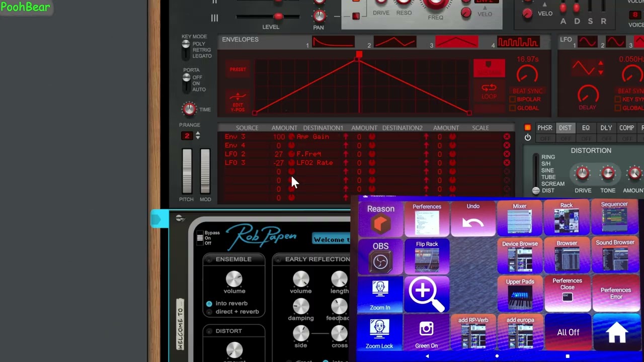This screenshot has width=644, height=362.
Task: Switch to the DLY effect tab
Action: 606,128
